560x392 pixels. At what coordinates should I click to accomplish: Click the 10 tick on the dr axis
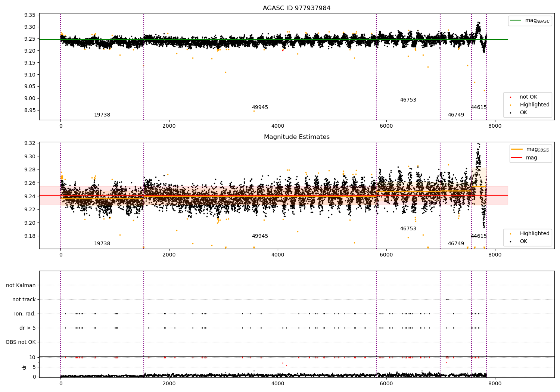coord(32,358)
